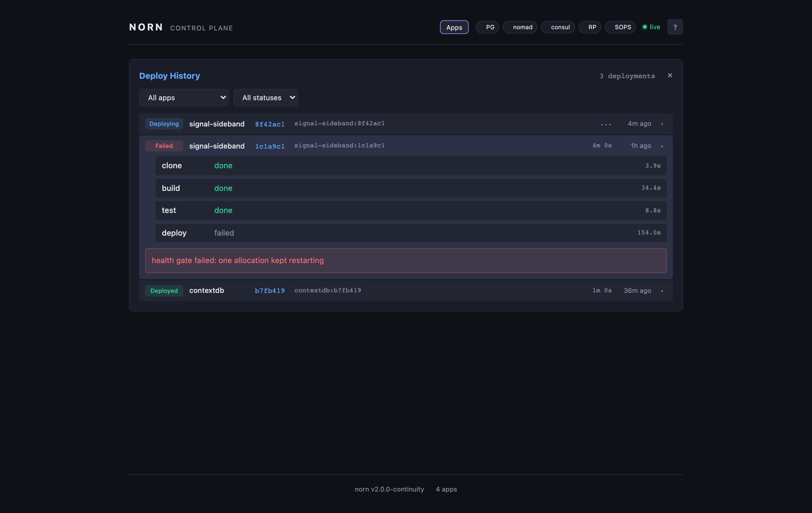Click the 8.8s test step duration
This screenshot has width=812, height=513.
click(x=653, y=211)
